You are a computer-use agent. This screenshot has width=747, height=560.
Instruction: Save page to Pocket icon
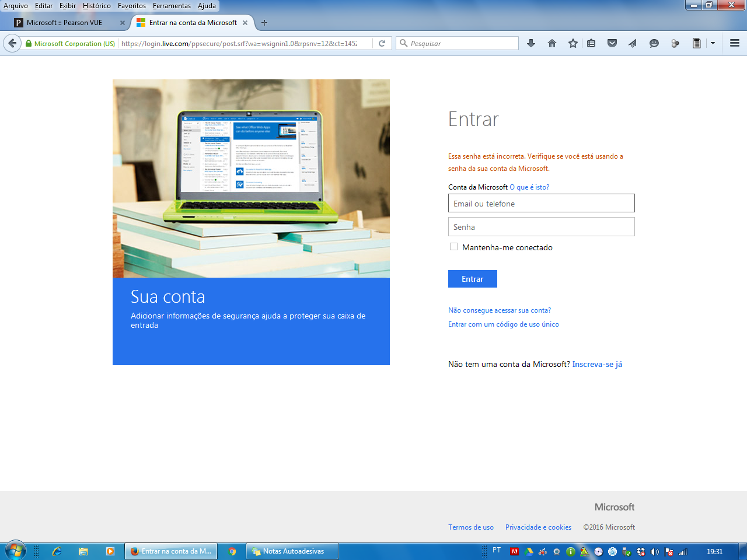(x=612, y=43)
